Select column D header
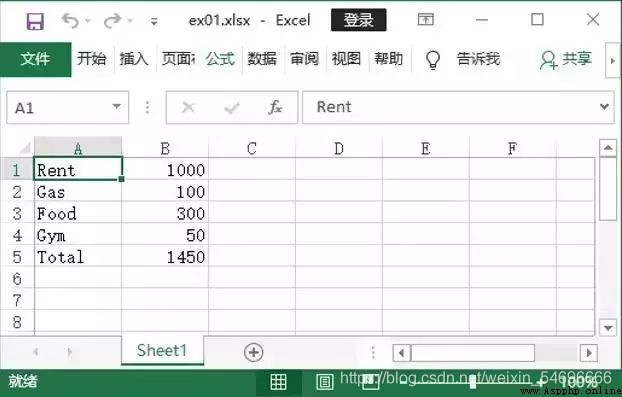The image size is (622, 397). click(339, 148)
